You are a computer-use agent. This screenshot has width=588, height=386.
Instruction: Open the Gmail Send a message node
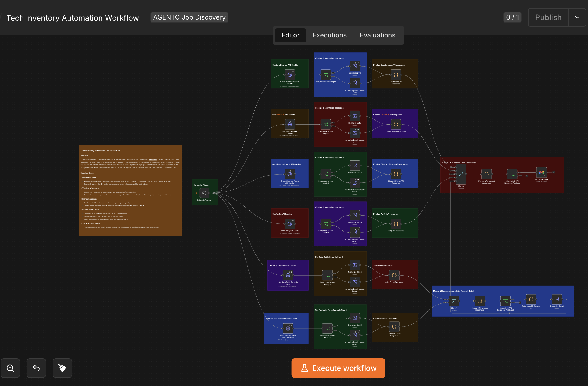[541, 172]
